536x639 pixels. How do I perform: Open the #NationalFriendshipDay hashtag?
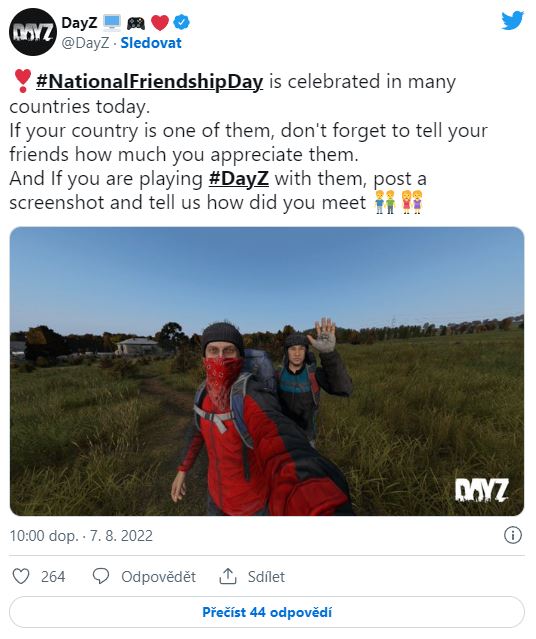coord(150,81)
